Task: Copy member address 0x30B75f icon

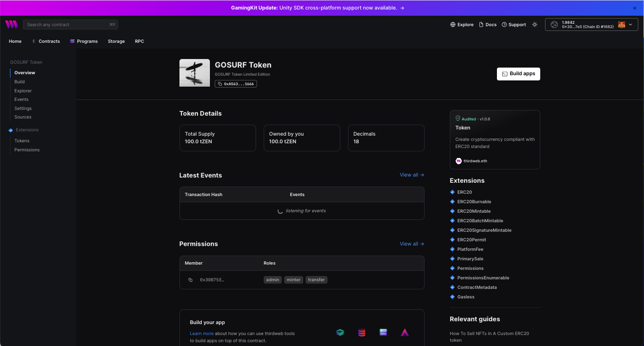Action: coord(190,280)
